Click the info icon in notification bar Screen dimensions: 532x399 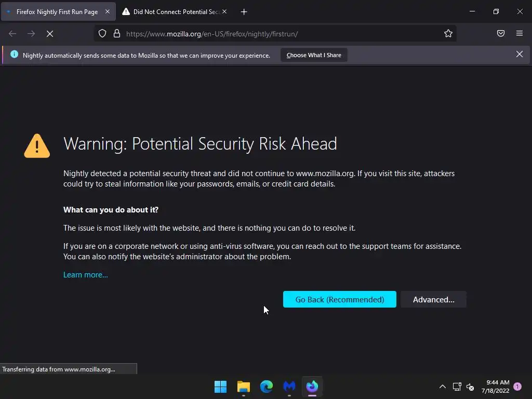[14, 54]
